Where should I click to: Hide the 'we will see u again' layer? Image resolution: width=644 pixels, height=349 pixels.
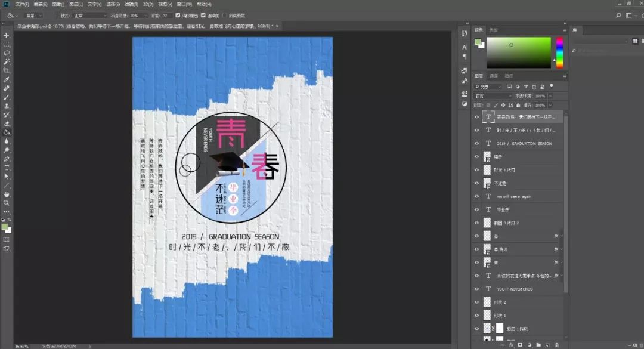tap(477, 196)
